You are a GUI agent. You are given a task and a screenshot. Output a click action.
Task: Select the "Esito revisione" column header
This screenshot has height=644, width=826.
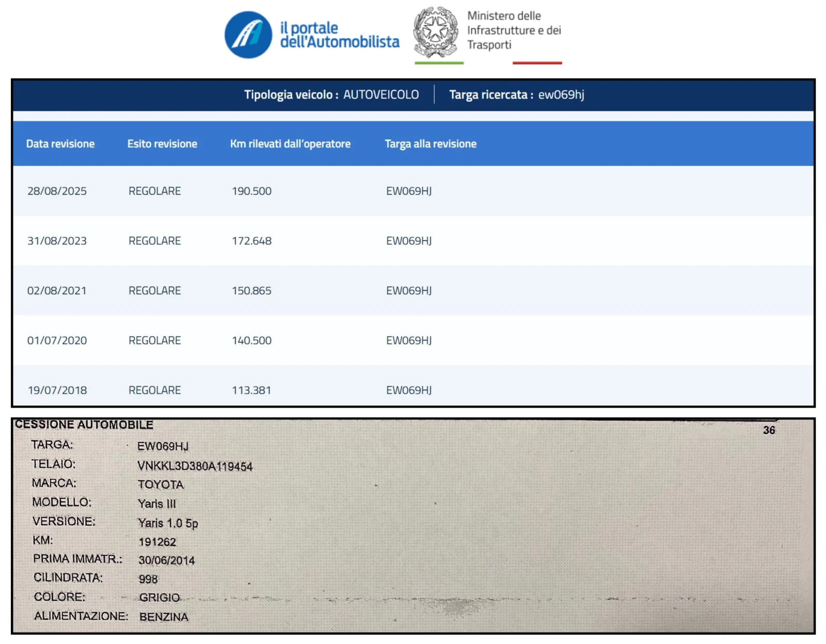(x=162, y=144)
